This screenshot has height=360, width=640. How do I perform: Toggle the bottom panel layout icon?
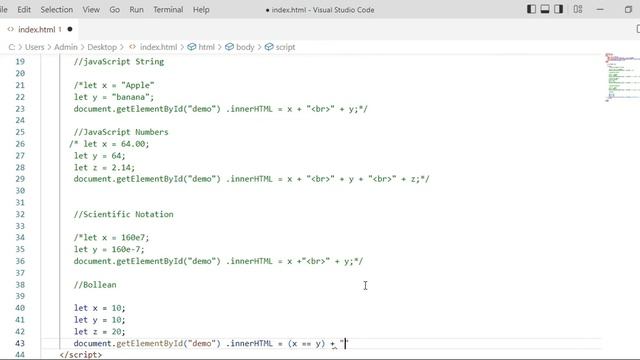coord(545,9)
